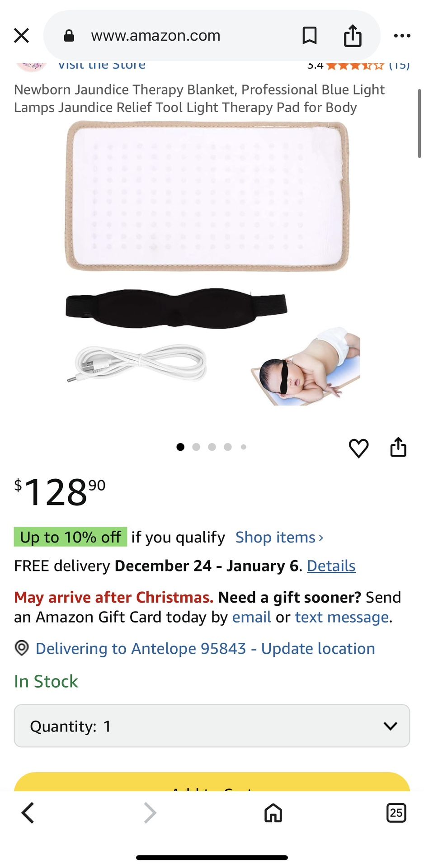
Task: Go back with the bottom back arrow
Action: click(28, 813)
